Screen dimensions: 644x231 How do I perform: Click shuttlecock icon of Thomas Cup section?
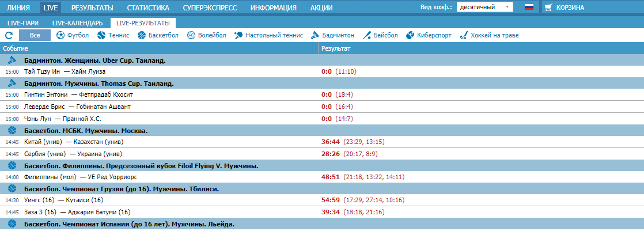pos(12,84)
